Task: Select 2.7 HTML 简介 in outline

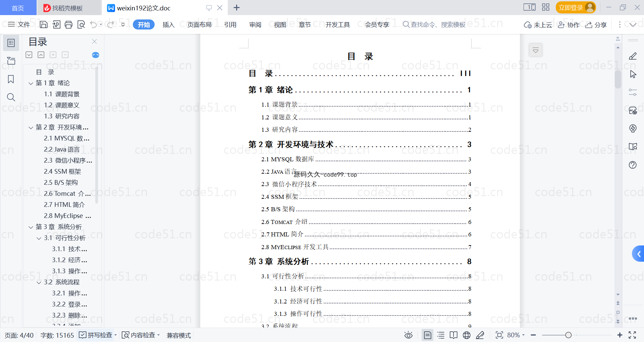Action: click(64, 205)
